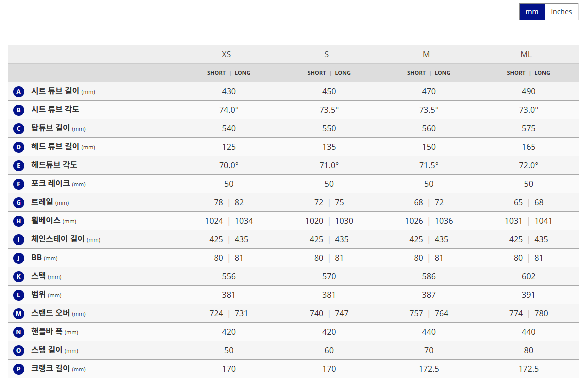This screenshot has height=388, width=588.
Task: Click SHORT label under XS column
Action: (x=216, y=73)
